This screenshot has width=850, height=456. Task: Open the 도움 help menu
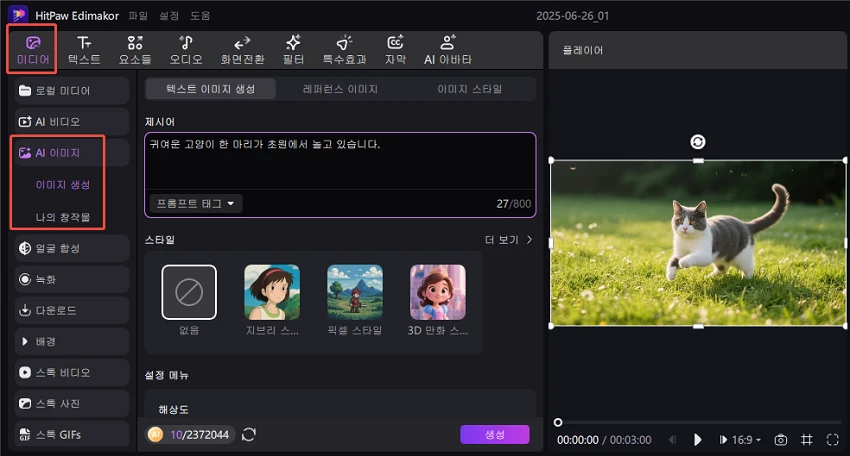[200, 16]
